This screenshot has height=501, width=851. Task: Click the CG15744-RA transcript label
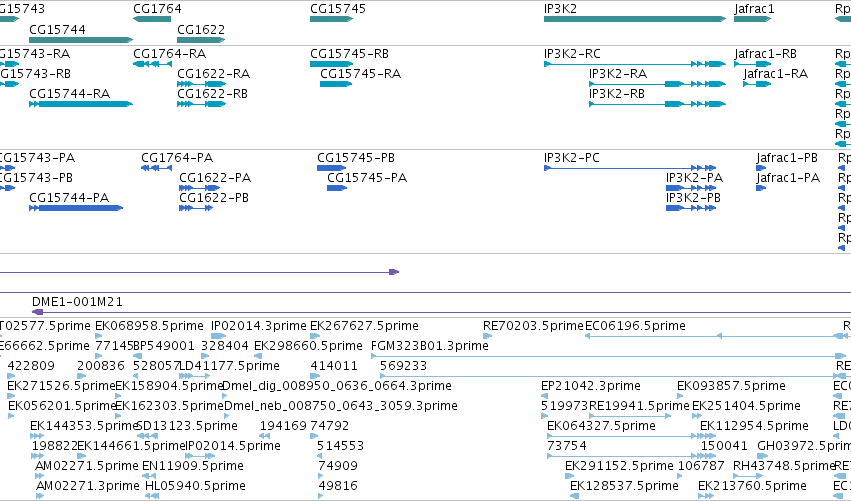(69, 93)
